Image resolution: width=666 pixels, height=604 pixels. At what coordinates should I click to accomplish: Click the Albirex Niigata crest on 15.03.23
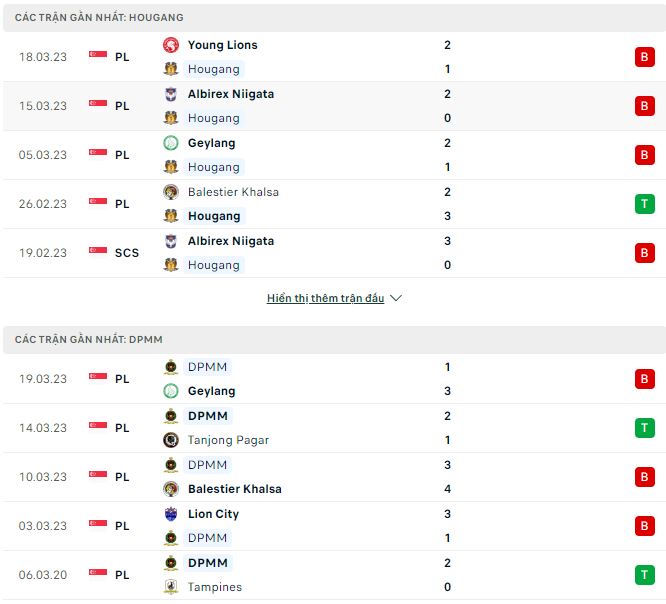coord(171,94)
